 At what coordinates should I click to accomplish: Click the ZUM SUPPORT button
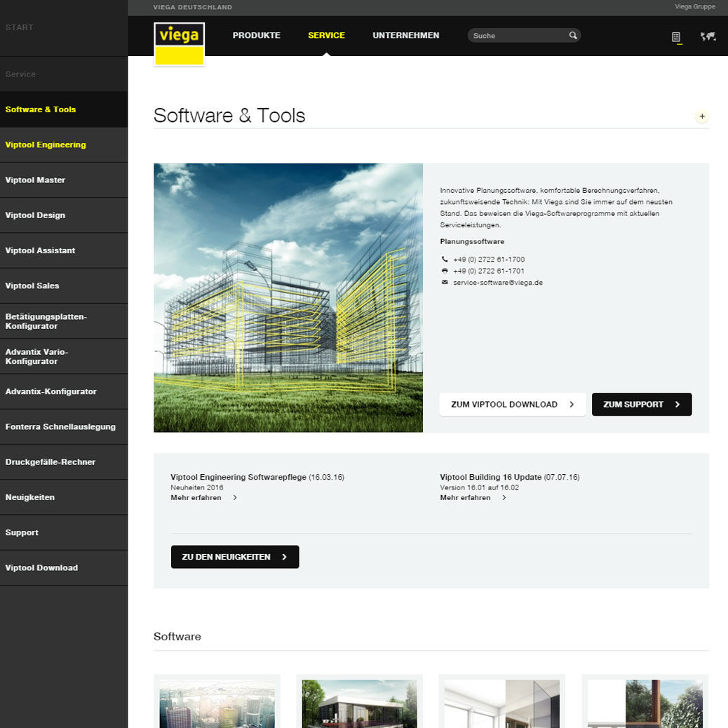coord(642,405)
